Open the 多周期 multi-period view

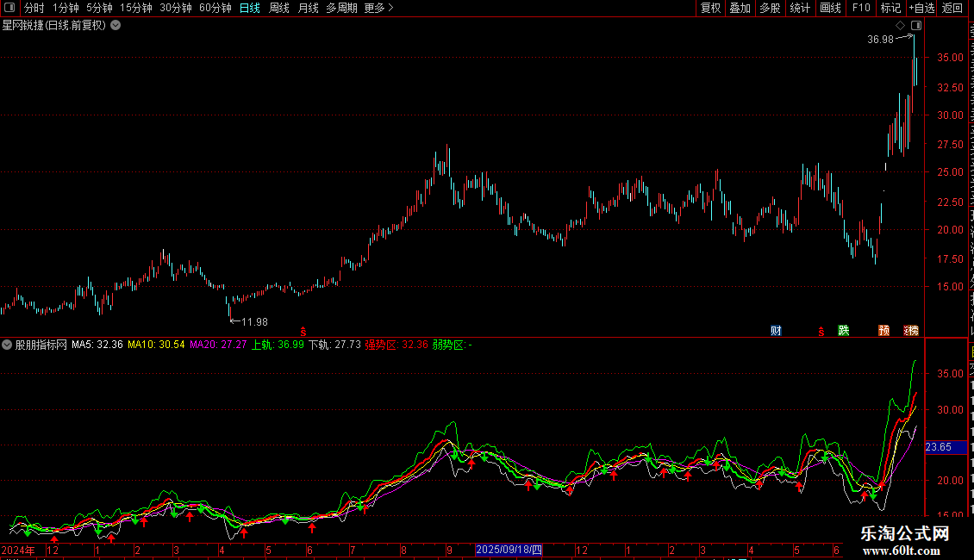coord(341,8)
